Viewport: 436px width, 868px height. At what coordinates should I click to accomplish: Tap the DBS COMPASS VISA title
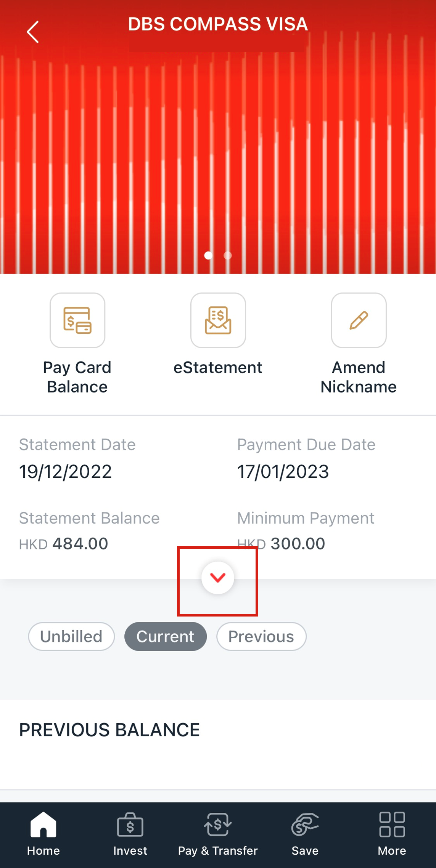[x=218, y=24]
